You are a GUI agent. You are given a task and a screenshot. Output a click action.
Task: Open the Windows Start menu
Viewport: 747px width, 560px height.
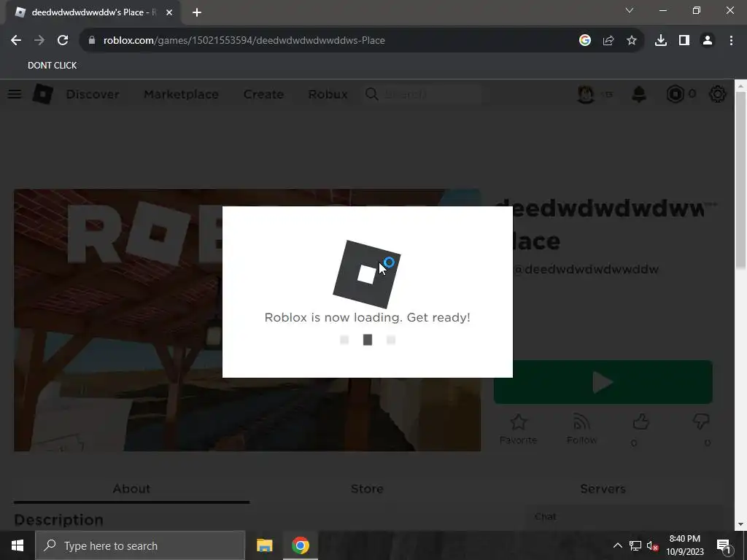click(x=18, y=545)
